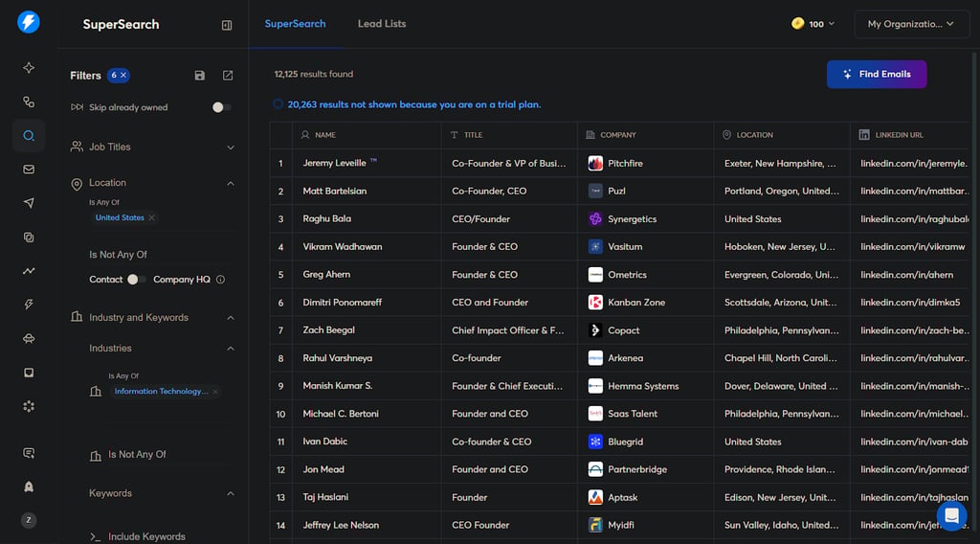Click the LINKEDIN URL column header

(899, 135)
